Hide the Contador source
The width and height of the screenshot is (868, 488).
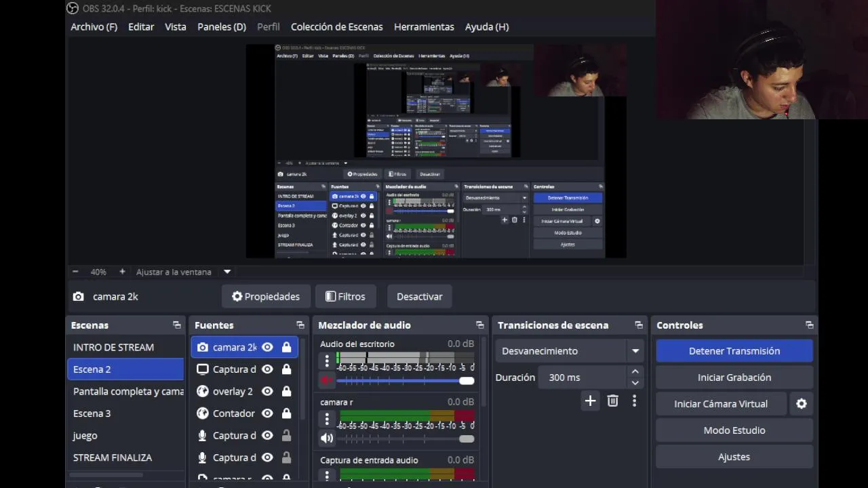click(268, 413)
